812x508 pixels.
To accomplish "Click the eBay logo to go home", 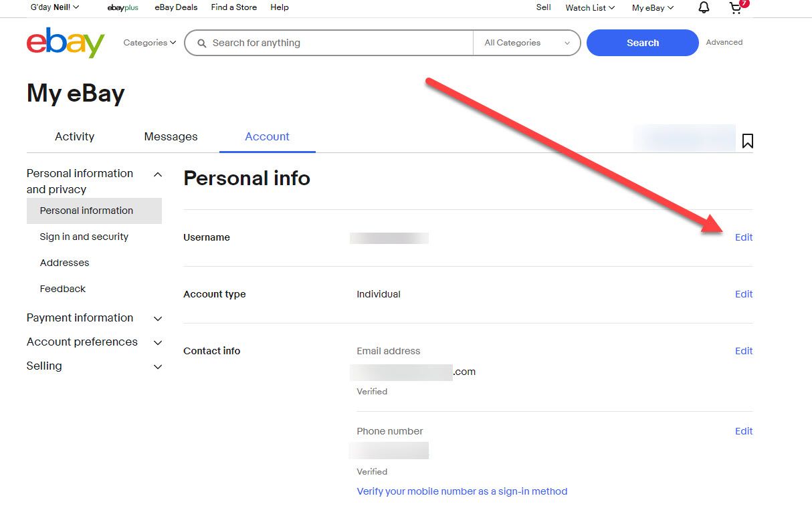I will pyautogui.click(x=65, y=42).
